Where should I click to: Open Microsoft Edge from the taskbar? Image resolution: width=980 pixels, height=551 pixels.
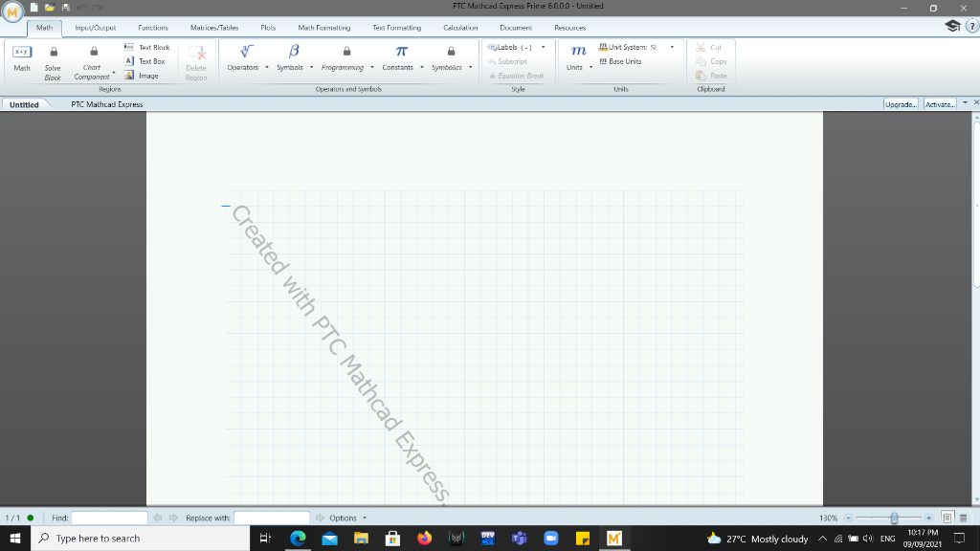(299, 539)
